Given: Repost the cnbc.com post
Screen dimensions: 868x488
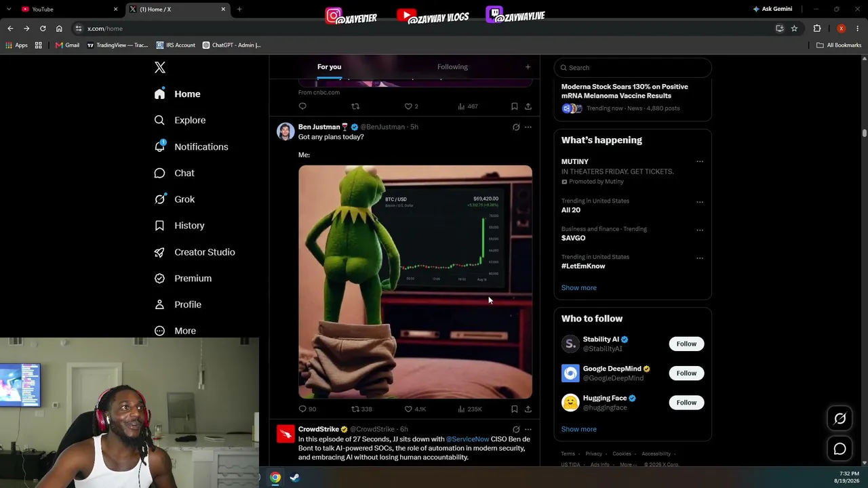Looking at the screenshot, I should [x=355, y=106].
